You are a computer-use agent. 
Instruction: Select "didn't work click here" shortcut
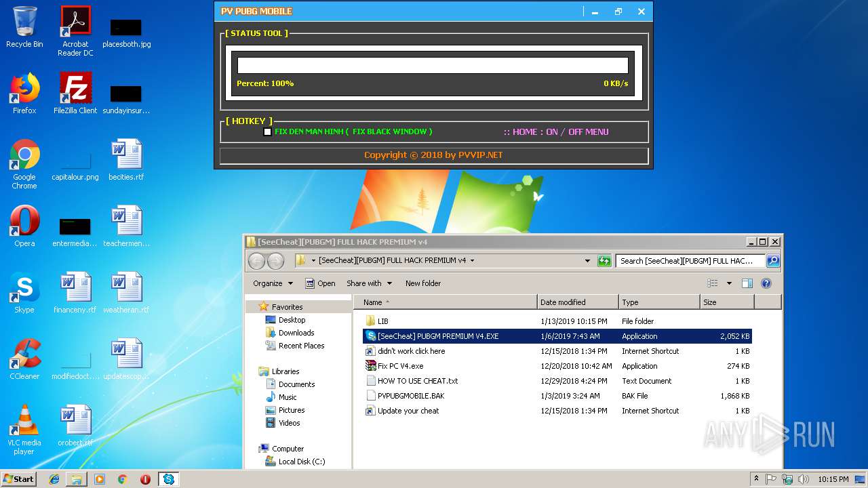(557, 351)
